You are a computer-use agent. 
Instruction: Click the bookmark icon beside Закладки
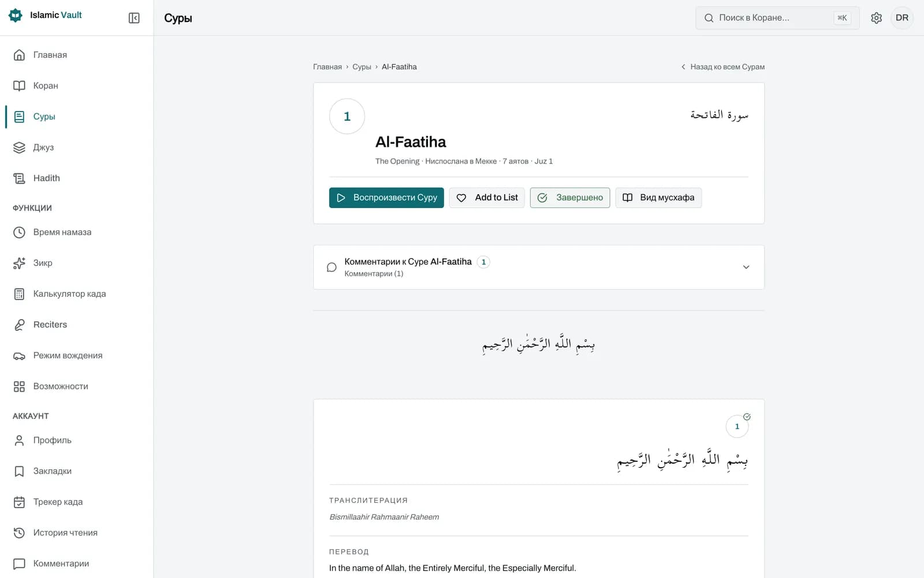(19, 471)
